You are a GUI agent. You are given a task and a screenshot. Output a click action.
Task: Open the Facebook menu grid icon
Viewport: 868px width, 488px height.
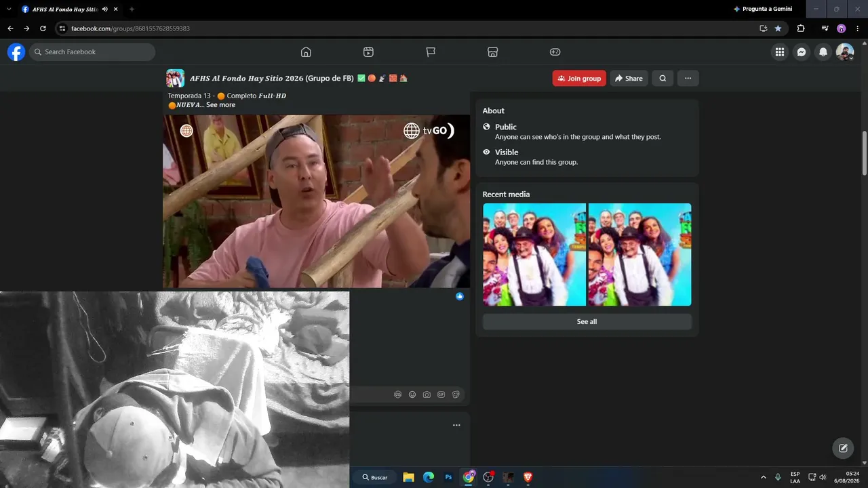tap(780, 52)
